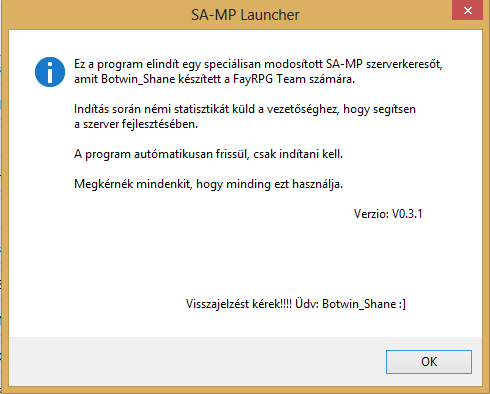Click the text 'a szerver fejlesztésében.'

tap(136, 124)
